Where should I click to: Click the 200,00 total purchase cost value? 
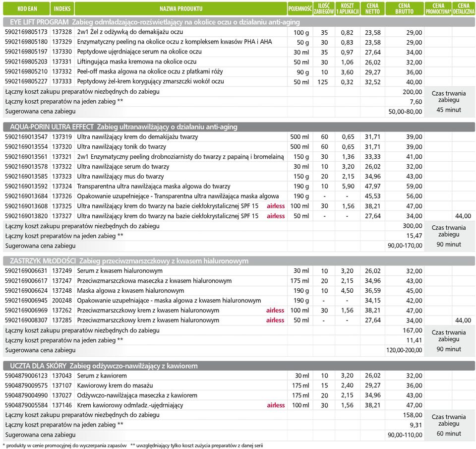(x=412, y=92)
